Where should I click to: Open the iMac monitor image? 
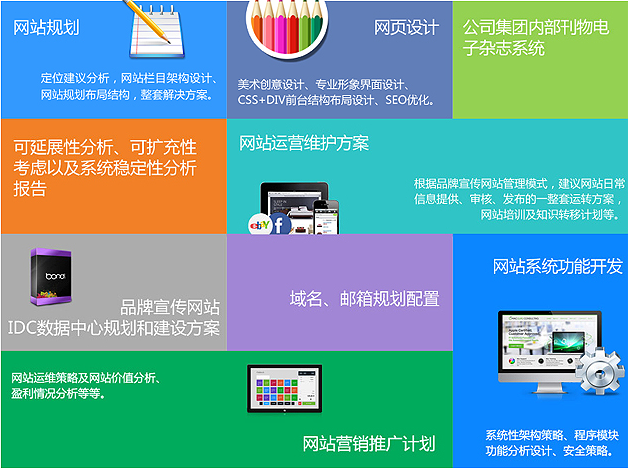[x=551, y=351]
